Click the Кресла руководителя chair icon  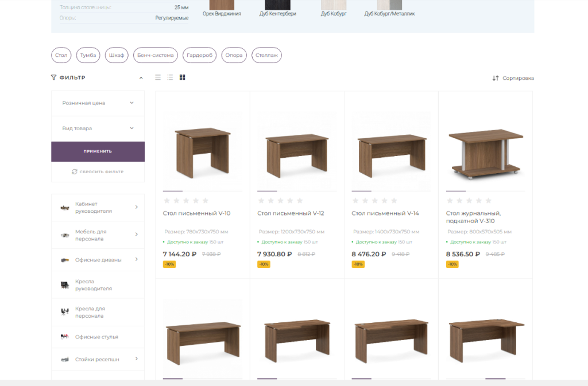click(x=64, y=285)
